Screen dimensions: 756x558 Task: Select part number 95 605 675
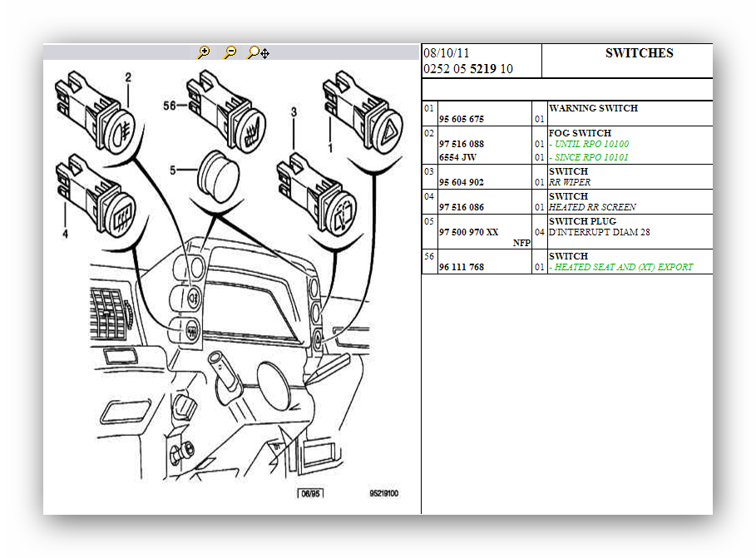click(461, 119)
